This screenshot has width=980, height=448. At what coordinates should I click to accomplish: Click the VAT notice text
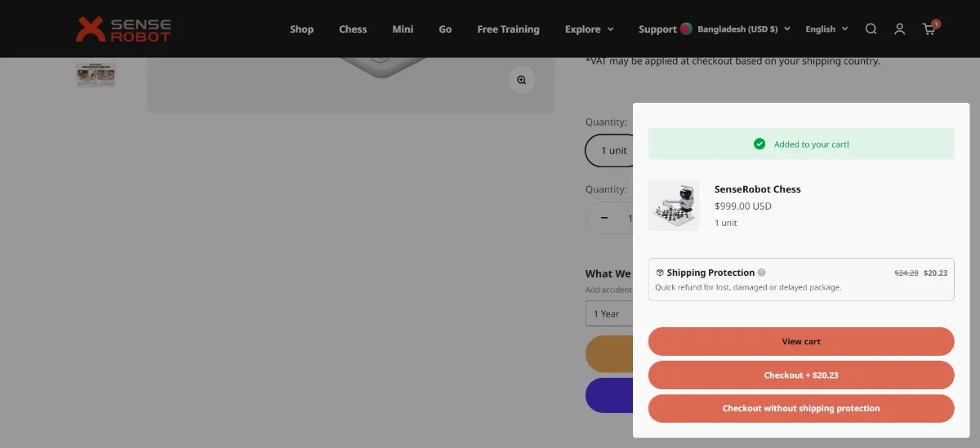[x=733, y=61]
